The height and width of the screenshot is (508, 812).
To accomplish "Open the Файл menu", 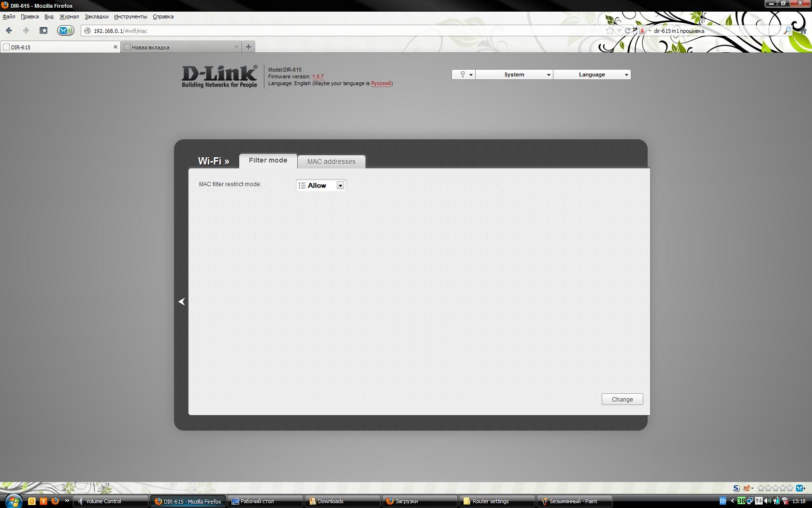I will coord(9,16).
